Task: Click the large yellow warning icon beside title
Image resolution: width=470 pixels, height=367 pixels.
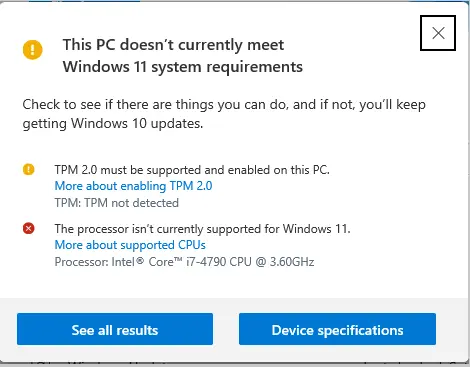Action: coord(33,50)
